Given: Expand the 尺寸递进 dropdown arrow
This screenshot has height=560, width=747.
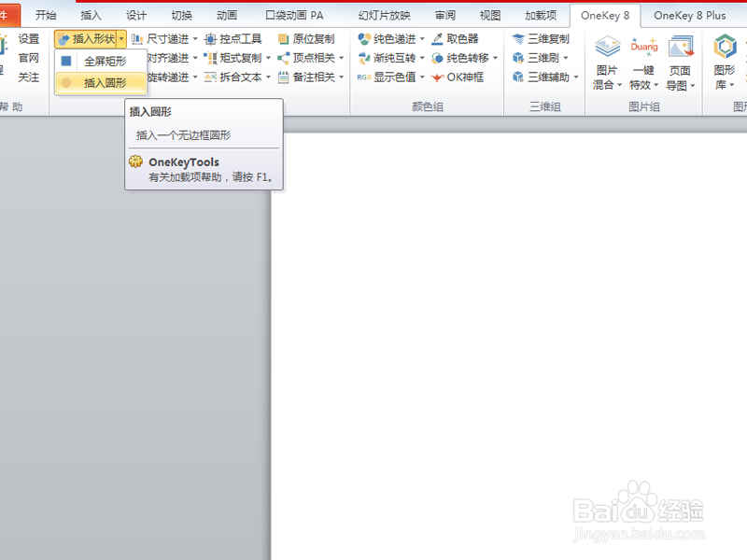Looking at the screenshot, I should point(195,38).
